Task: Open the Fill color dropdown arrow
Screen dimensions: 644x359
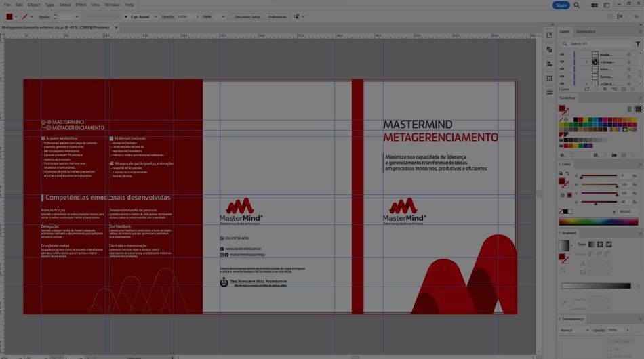Action: pos(16,17)
